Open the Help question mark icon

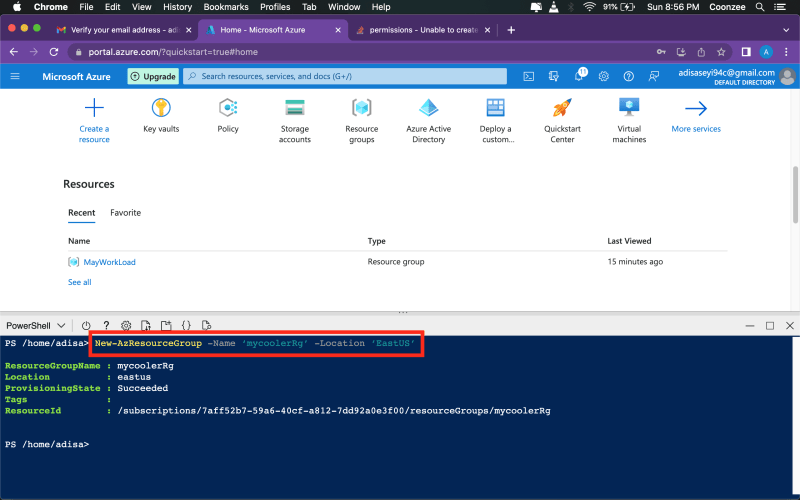[x=629, y=77]
